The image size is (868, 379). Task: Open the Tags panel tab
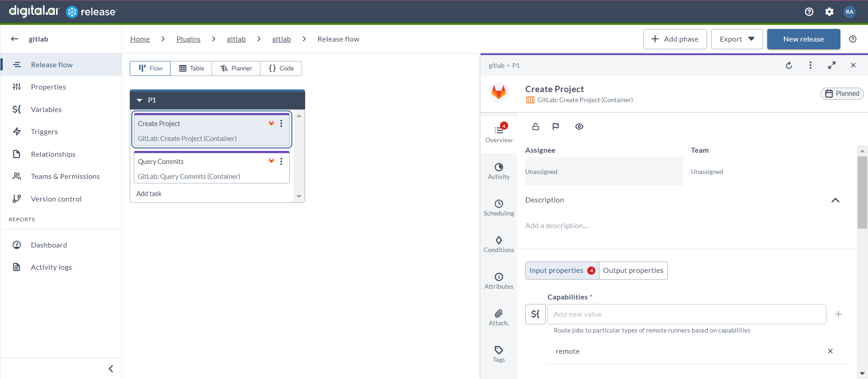pyautogui.click(x=499, y=354)
